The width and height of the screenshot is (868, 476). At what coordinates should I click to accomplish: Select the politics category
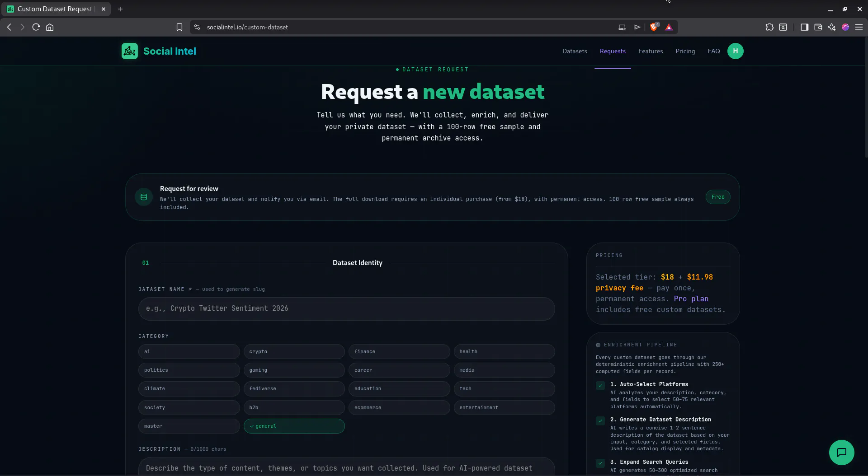(x=189, y=370)
